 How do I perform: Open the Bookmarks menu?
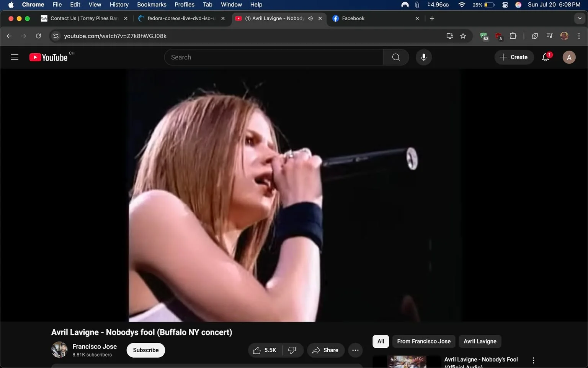(x=152, y=5)
